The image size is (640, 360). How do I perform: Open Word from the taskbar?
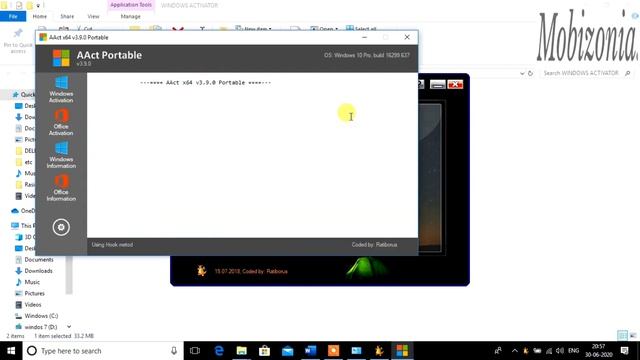310,351
